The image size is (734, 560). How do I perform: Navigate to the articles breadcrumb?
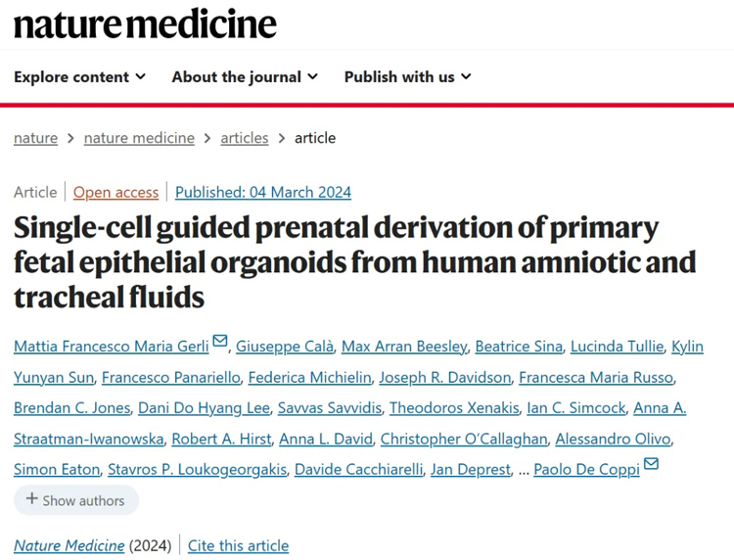pyautogui.click(x=245, y=138)
